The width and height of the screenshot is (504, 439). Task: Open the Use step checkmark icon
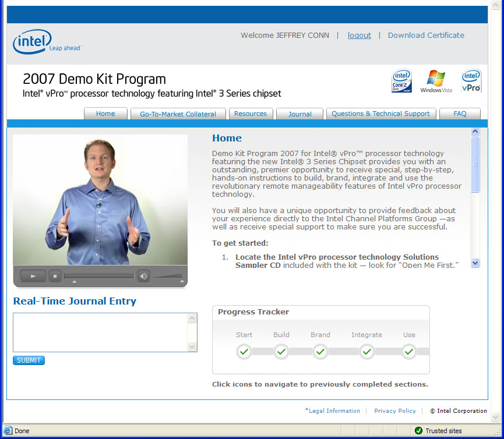409,352
